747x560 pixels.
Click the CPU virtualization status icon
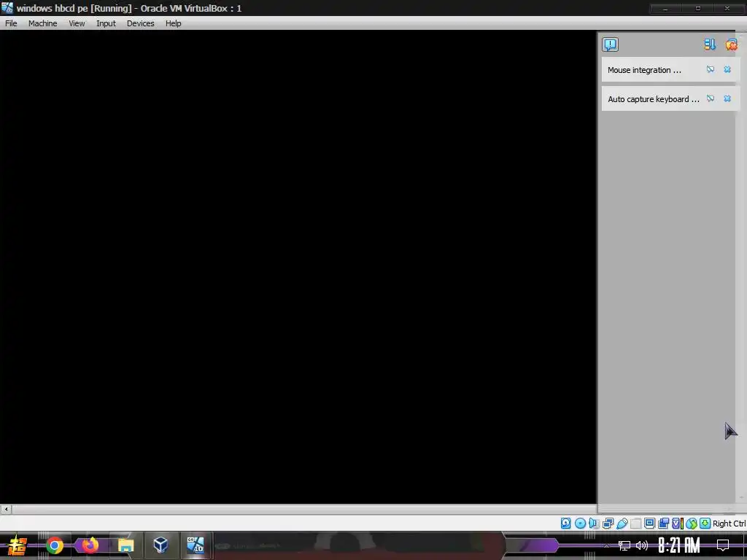click(678, 524)
